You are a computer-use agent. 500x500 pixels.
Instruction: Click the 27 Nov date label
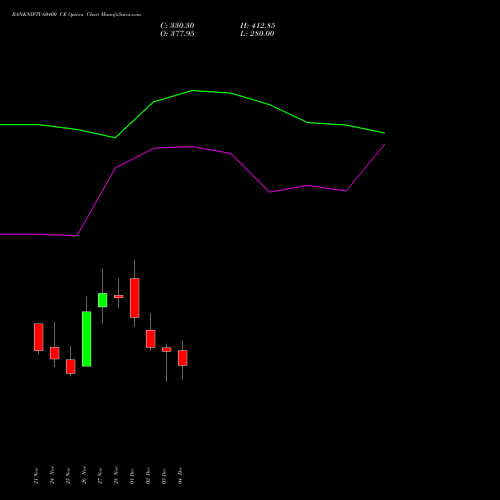100,475
